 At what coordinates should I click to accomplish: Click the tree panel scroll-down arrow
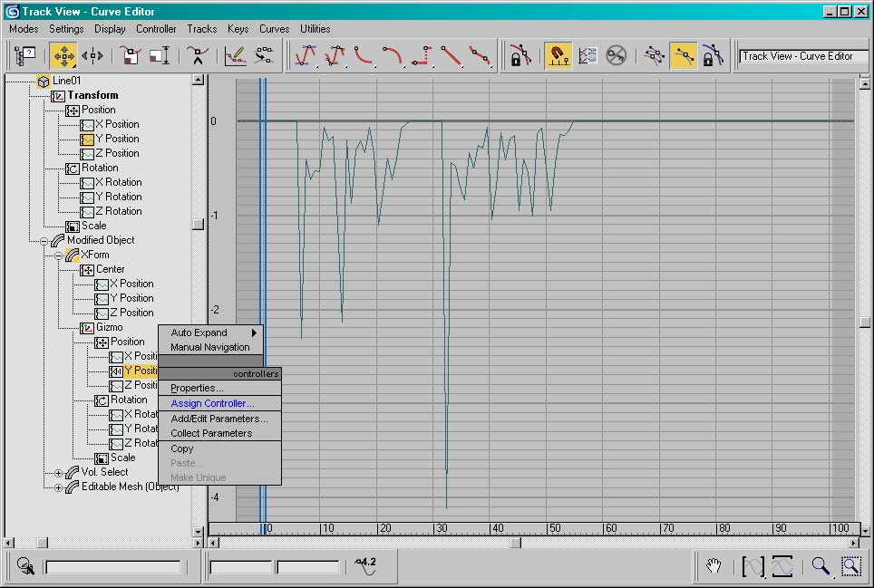click(198, 531)
